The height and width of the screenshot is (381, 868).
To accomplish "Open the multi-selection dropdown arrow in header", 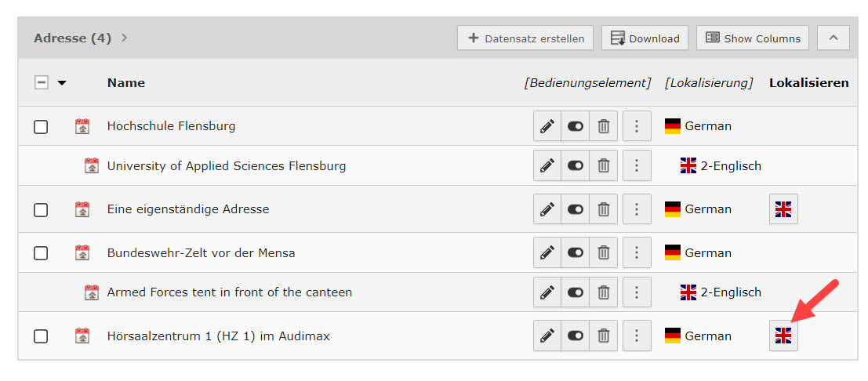I will 63,82.
